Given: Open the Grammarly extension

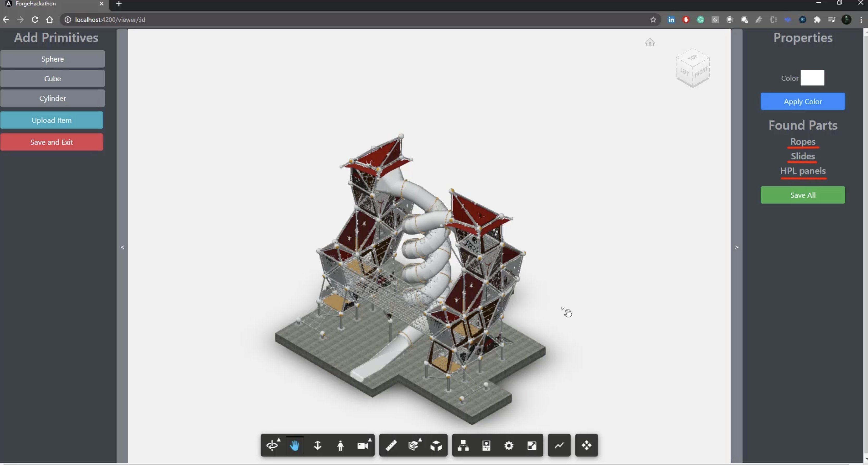Looking at the screenshot, I should click(x=700, y=20).
